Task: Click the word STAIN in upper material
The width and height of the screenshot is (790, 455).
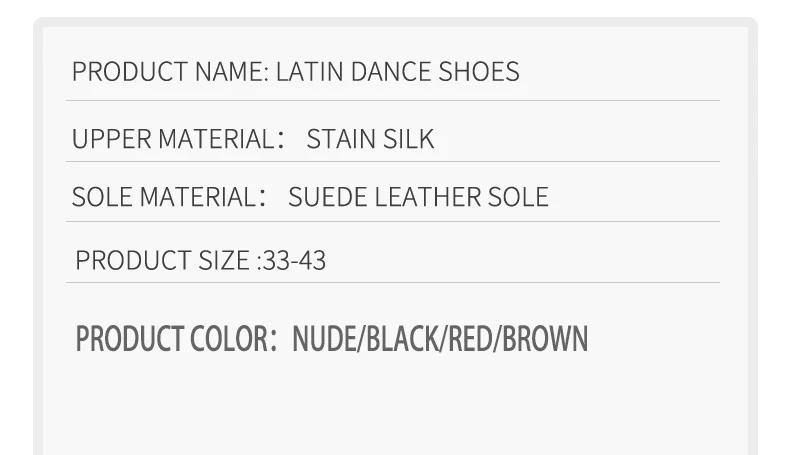Action: click(x=342, y=139)
